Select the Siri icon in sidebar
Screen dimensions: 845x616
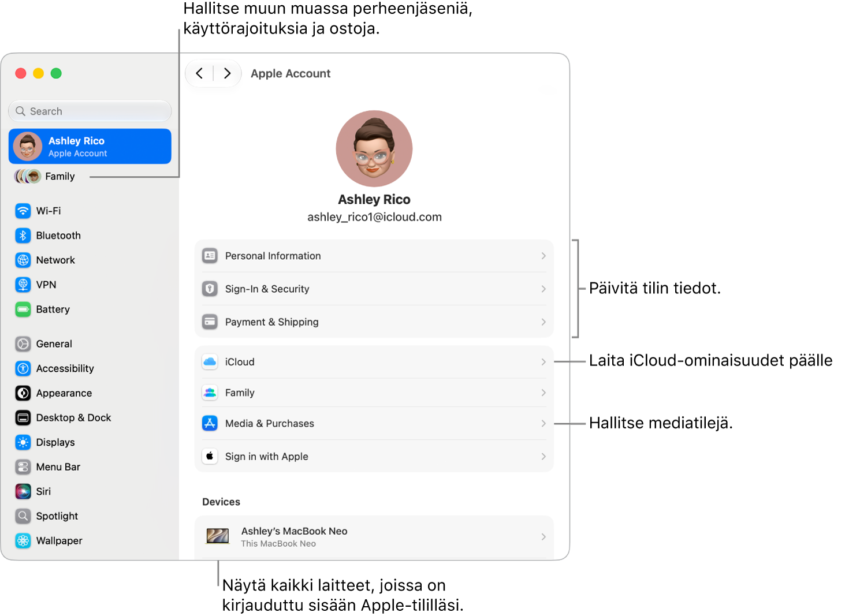23,491
